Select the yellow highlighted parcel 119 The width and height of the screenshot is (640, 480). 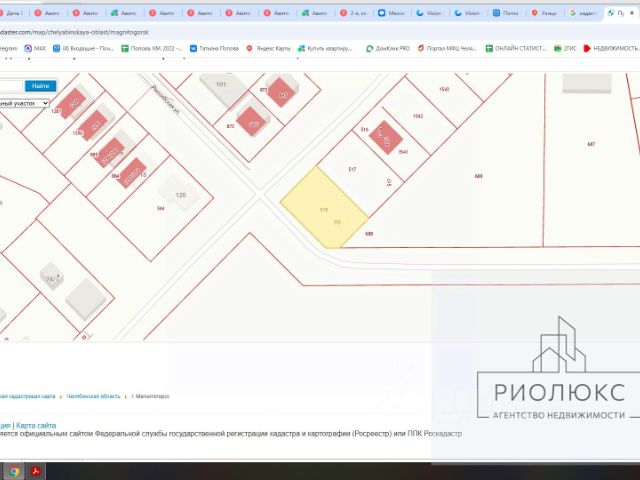(324, 208)
